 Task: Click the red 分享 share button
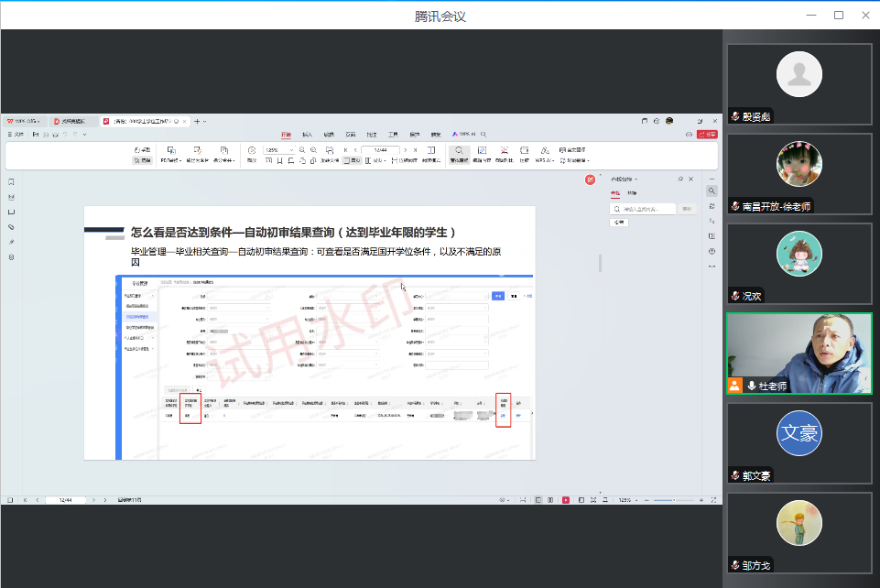[706, 135]
